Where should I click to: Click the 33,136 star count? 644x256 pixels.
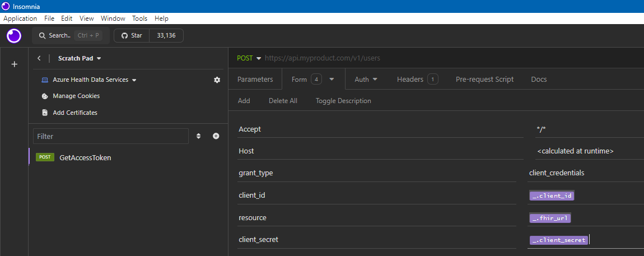click(166, 35)
